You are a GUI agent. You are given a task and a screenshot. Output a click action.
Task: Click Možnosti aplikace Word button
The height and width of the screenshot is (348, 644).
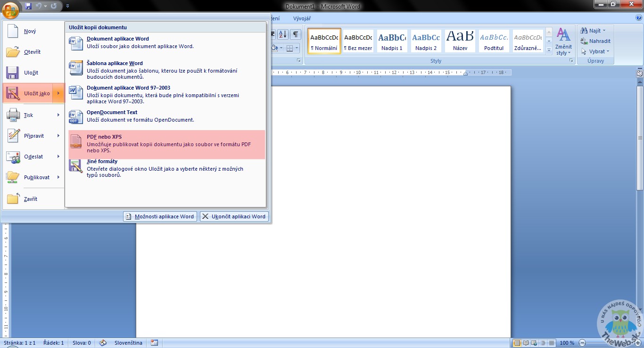pyautogui.click(x=160, y=216)
